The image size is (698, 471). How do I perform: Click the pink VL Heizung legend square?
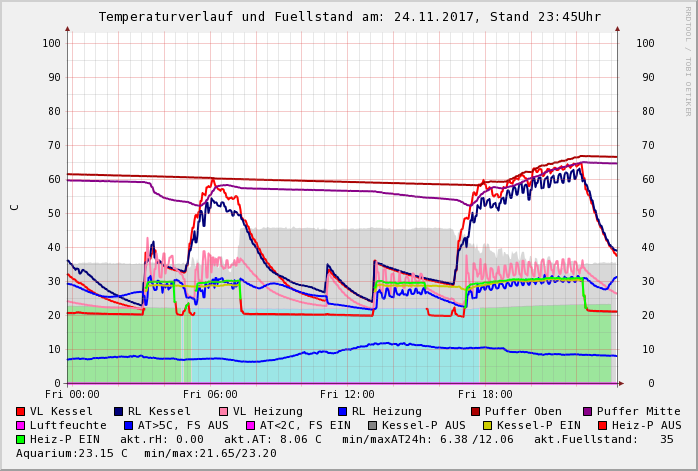[x=223, y=411]
